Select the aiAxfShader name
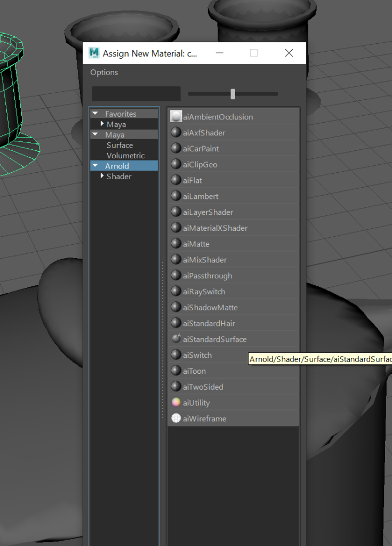Viewport: 392px width, 546px height. pos(204,133)
